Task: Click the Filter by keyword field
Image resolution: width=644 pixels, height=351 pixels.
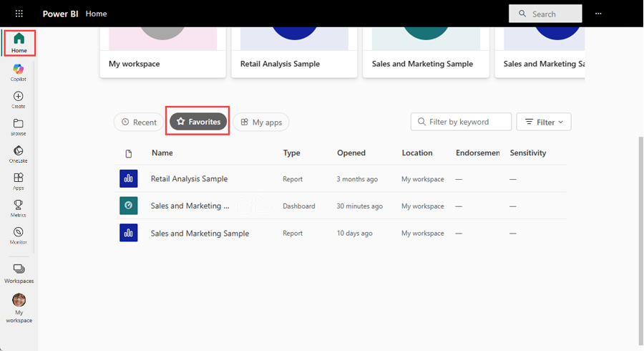Action: point(461,122)
